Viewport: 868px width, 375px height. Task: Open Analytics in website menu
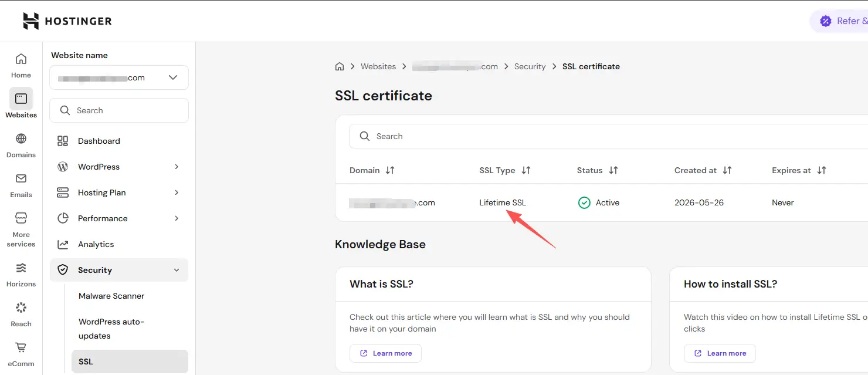pyautogui.click(x=119, y=244)
